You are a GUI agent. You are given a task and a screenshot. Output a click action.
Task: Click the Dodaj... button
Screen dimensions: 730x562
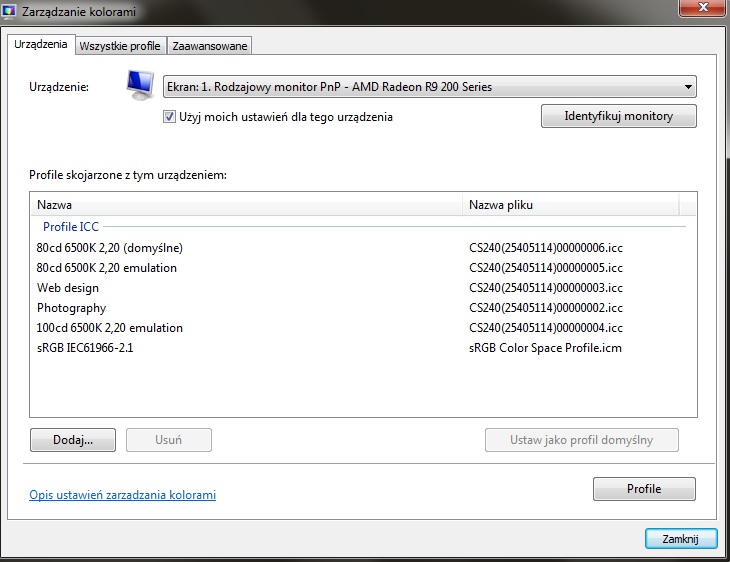point(73,440)
